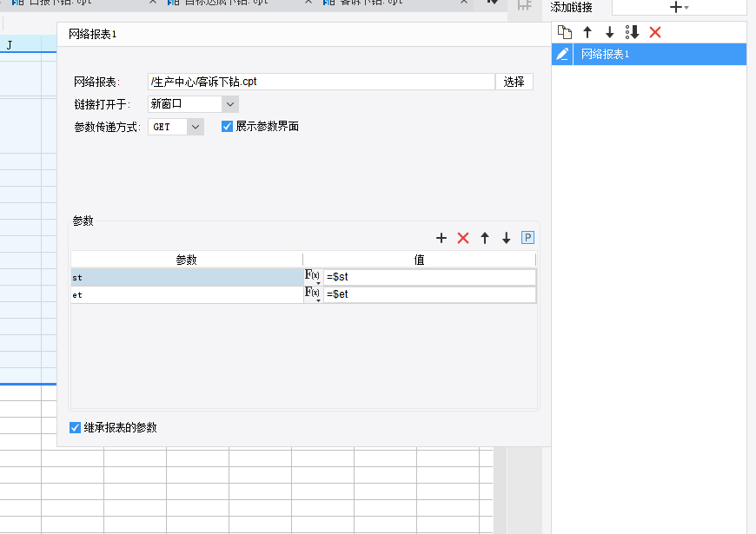Click the 选择 button

point(514,82)
